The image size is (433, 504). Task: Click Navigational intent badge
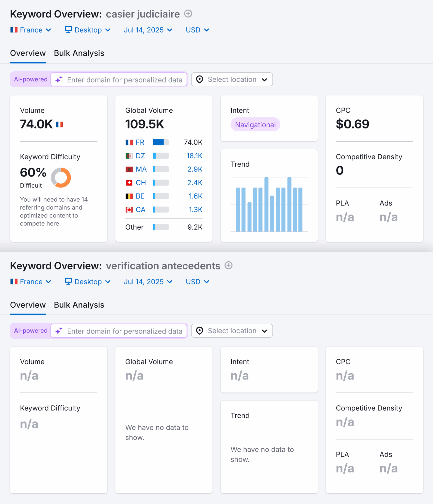pos(255,125)
